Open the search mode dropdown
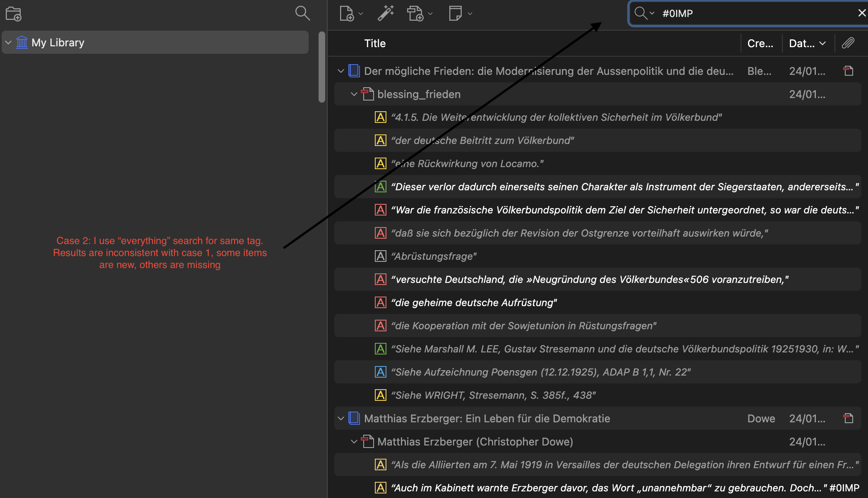Image resolution: width=868 pixels, height=498 pixels. click(645, 13)
